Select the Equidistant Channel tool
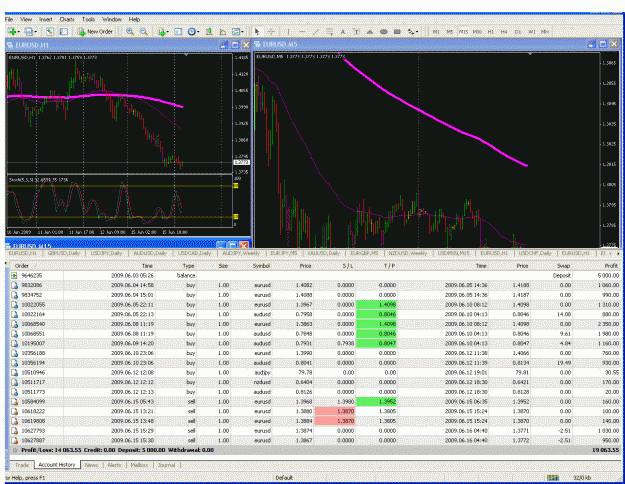 coord(329,31)
